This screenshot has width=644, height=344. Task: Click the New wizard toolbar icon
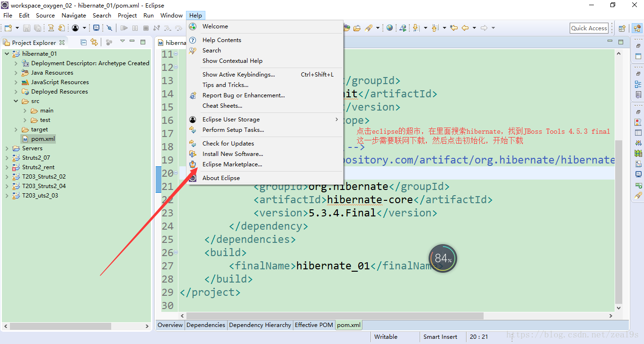(x=8, y=28)
